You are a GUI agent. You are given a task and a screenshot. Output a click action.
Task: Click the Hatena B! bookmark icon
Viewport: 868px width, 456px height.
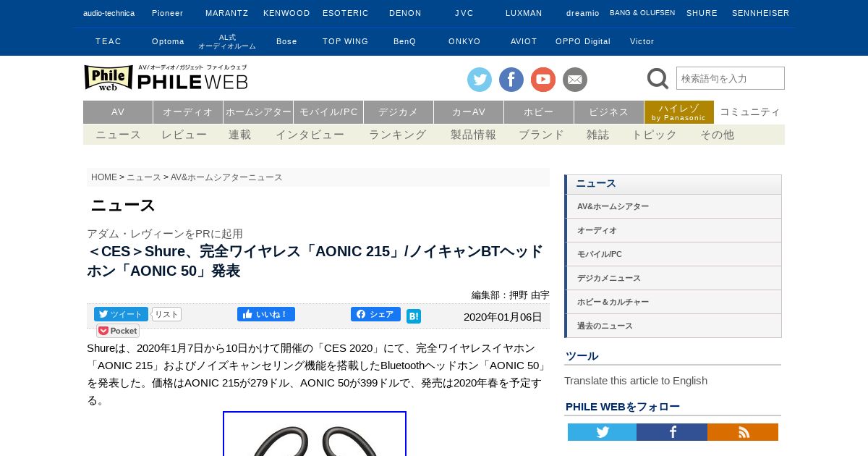coord(414,316)
